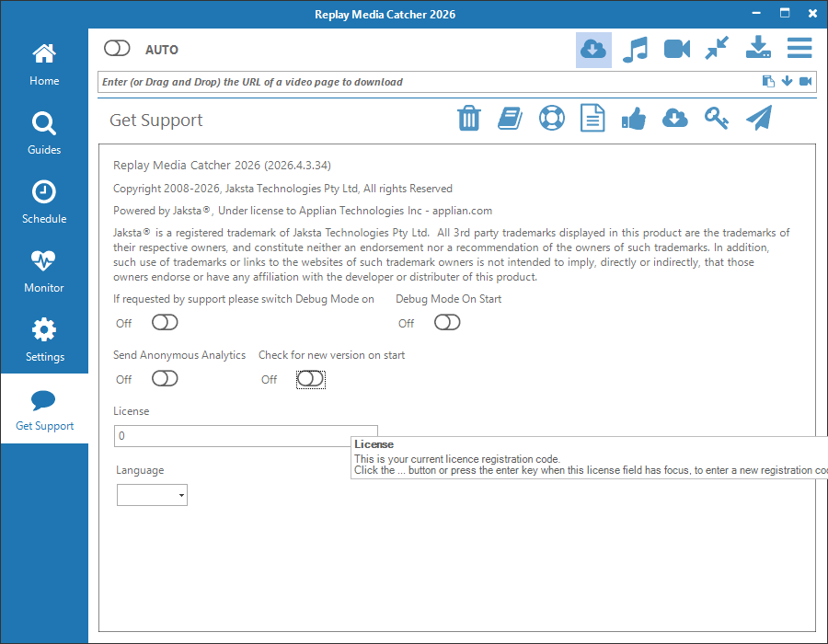Click the License code field
828x644 pixels.
coord(246,436)
